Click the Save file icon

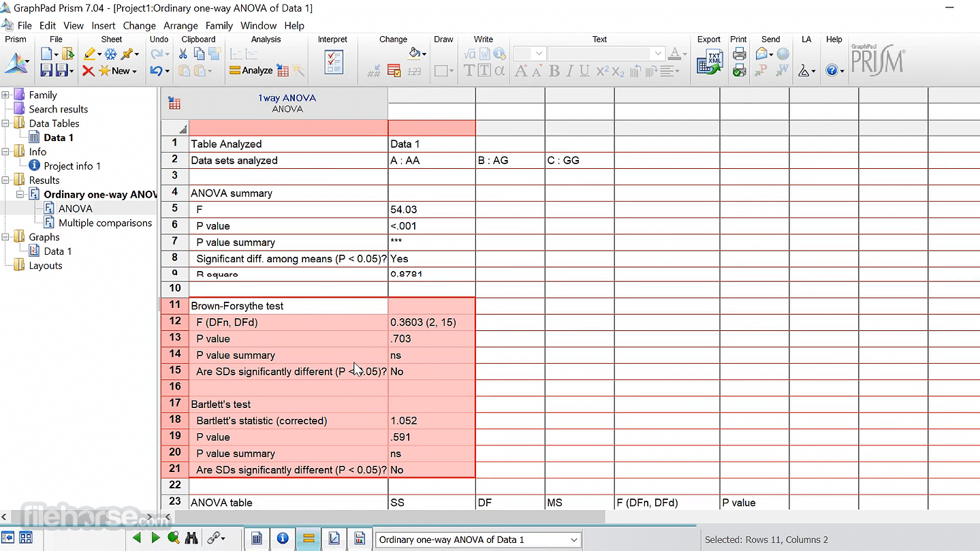pyautogui.click(x=46, y=70)
